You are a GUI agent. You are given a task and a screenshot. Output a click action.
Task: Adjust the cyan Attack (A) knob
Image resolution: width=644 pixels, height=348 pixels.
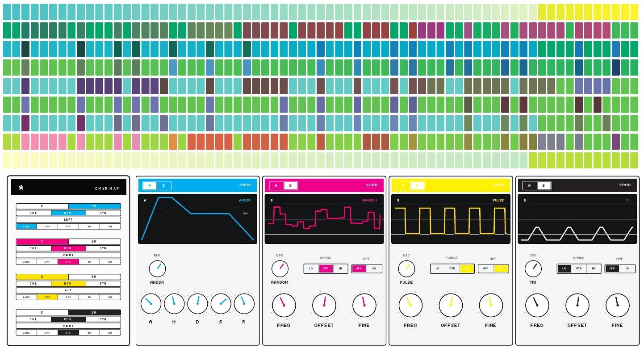coord(151,304)
